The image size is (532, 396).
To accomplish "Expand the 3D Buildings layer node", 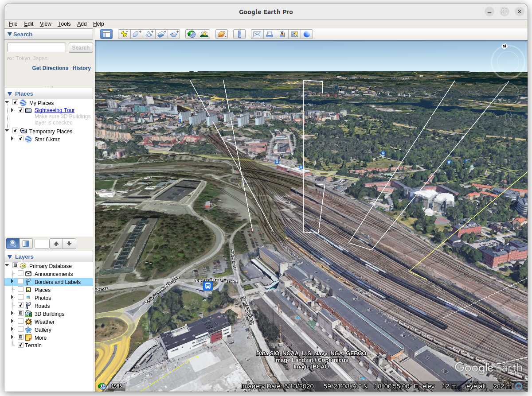I will click(12, 313).
